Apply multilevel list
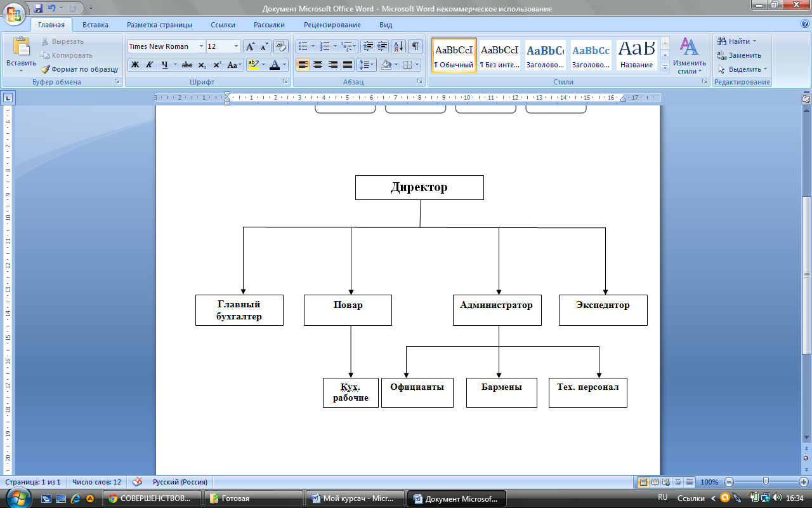812x508 pixels. coord(346,46)
